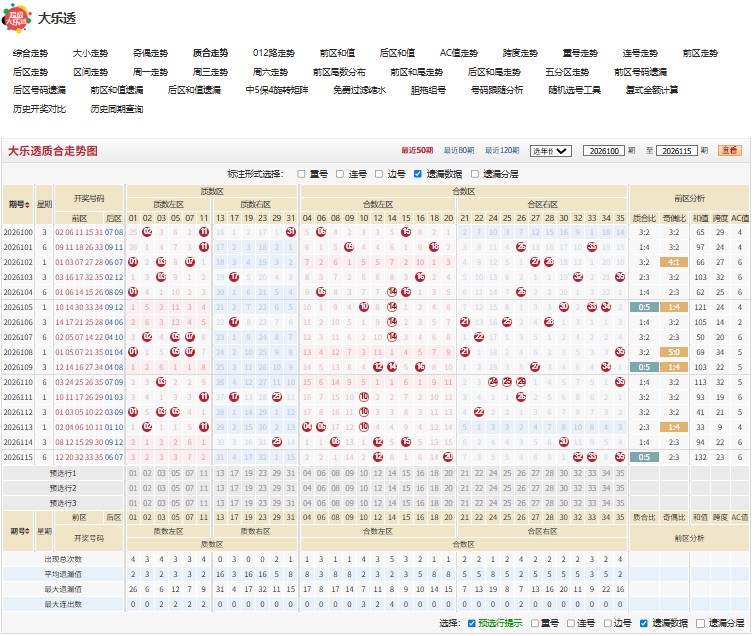Screen dimensions: 754x636
Task: Open the 后区和值 link
Action: click(x=397, y=53)
